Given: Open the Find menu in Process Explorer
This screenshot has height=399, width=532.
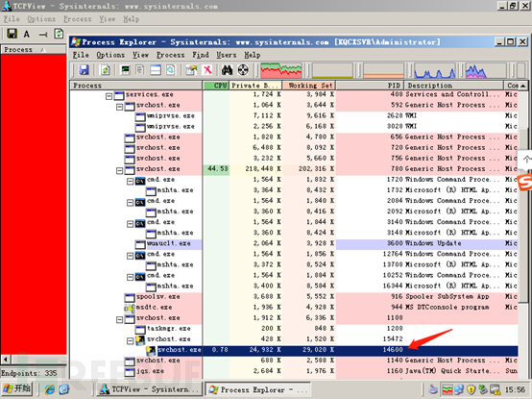Looking at the screenshot, I should click(x=201, y=55).
